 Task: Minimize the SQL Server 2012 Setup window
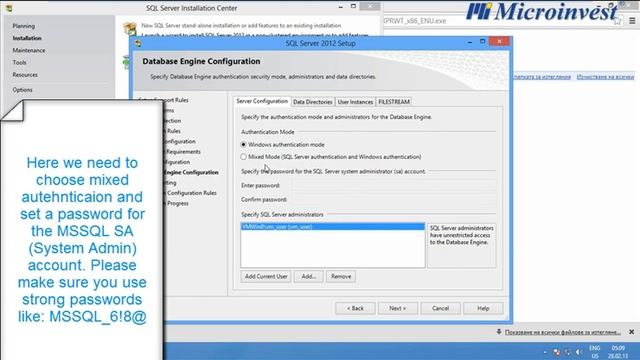(470, 42)
